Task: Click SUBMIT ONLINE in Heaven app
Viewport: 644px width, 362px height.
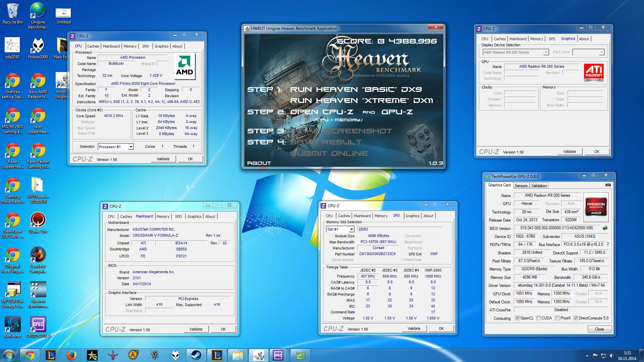Action: point(329,154)
